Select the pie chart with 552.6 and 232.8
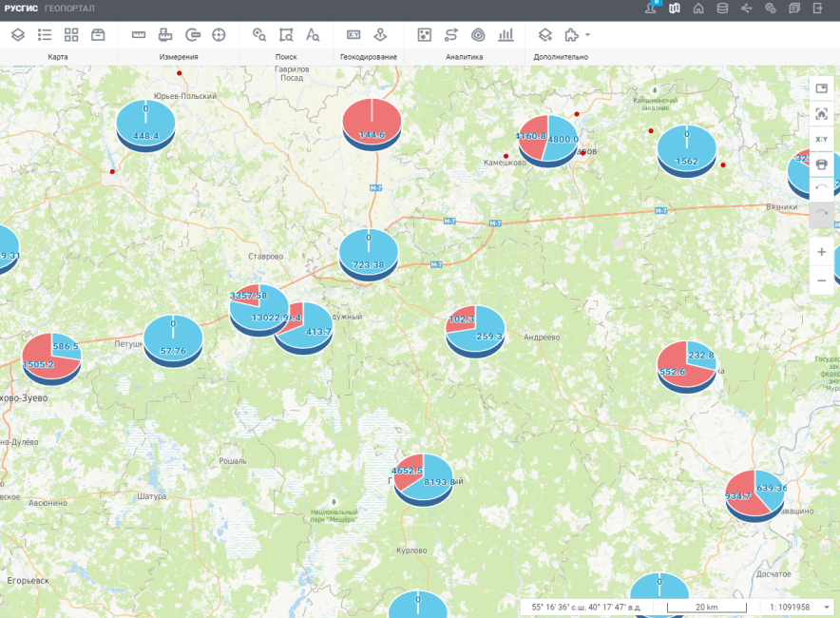Viewport: 840px width, 618px height. tap(687, 367)
